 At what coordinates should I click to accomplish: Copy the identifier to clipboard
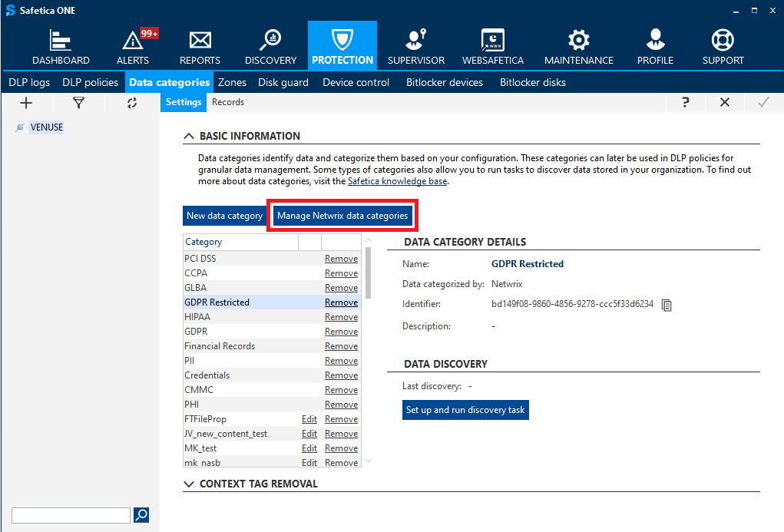(x=667, y=305)
